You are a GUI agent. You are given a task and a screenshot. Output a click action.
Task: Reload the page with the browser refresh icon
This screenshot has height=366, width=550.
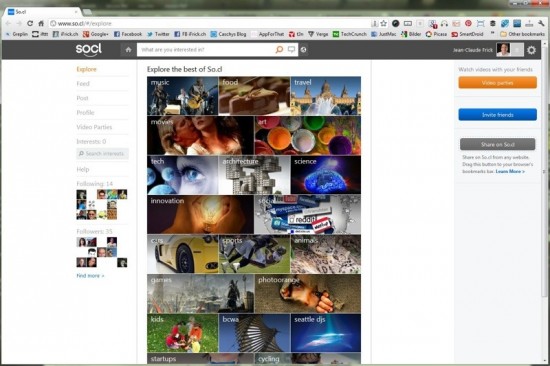coord(30,24)
